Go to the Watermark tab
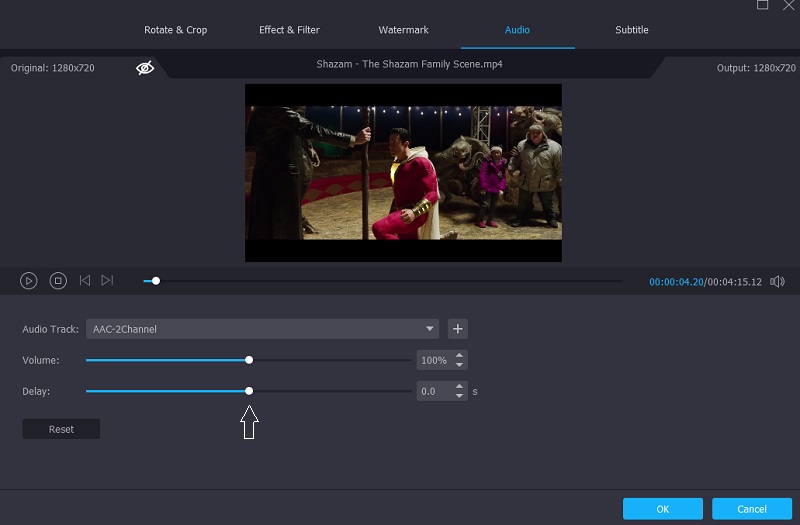This screenshot has width=800, height=525. [403, 30]
